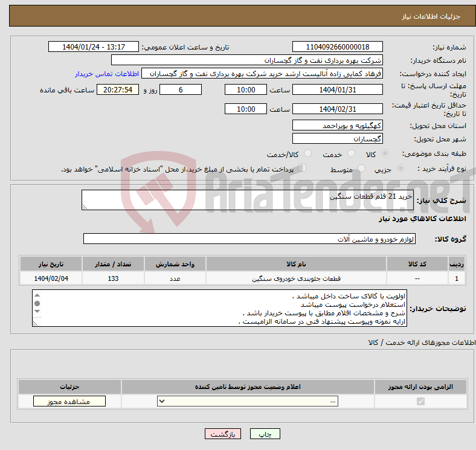Expand the license status dropdown
Screen dimensions: 476x450
[x=248, y=401]
